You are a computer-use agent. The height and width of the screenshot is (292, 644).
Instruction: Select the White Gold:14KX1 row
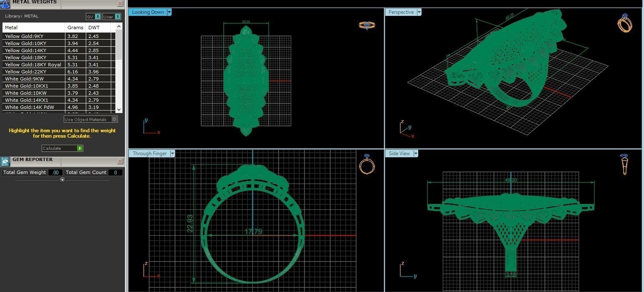click(x=59, y=100)
